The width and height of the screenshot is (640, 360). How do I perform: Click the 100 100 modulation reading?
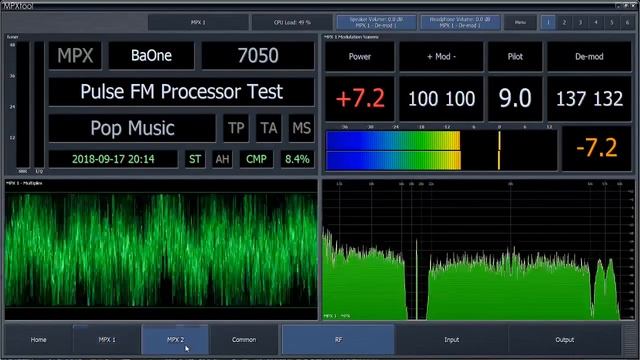click(441, 99)
